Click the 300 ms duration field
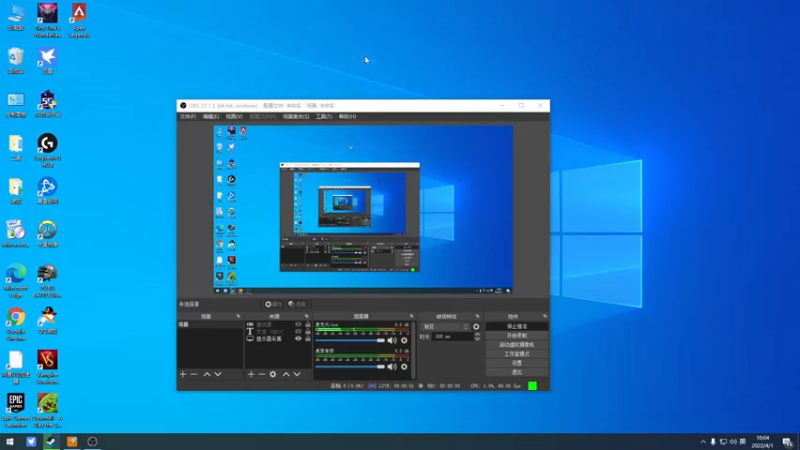The image size is (800, 450). [452, 337]
